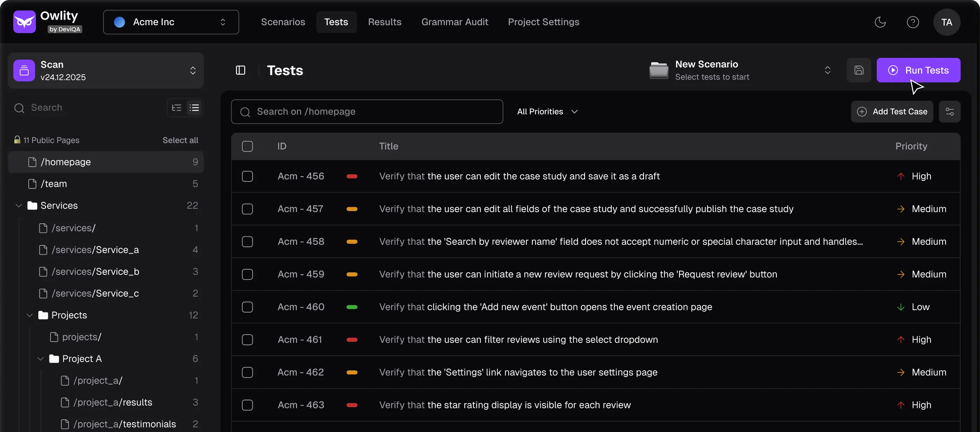Collapse the Services folder
980x432 pixels.
click(x=18, y=206)
